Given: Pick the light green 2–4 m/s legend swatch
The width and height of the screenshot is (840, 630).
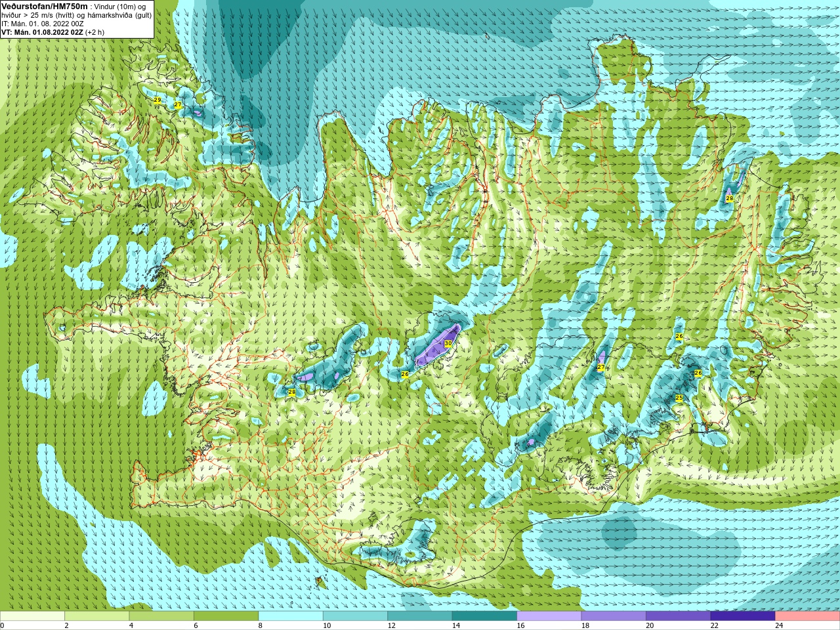Looking at the screenshot, I should coord(96,616).
